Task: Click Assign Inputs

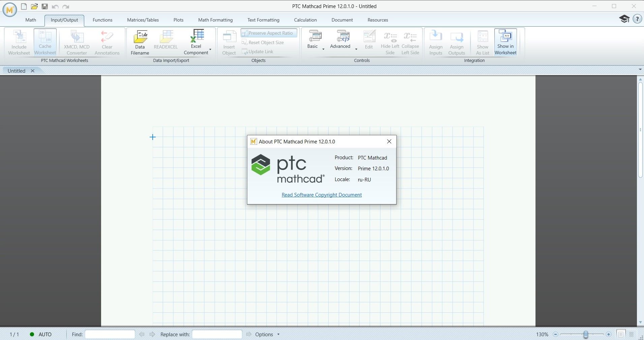Action: pyautogui.click(x=436, y=42)
